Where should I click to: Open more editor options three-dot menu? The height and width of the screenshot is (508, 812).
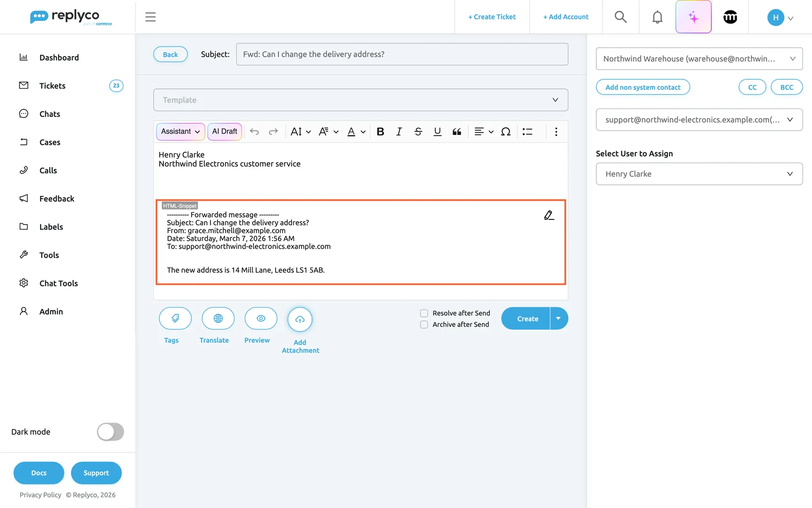click(556, 131)
